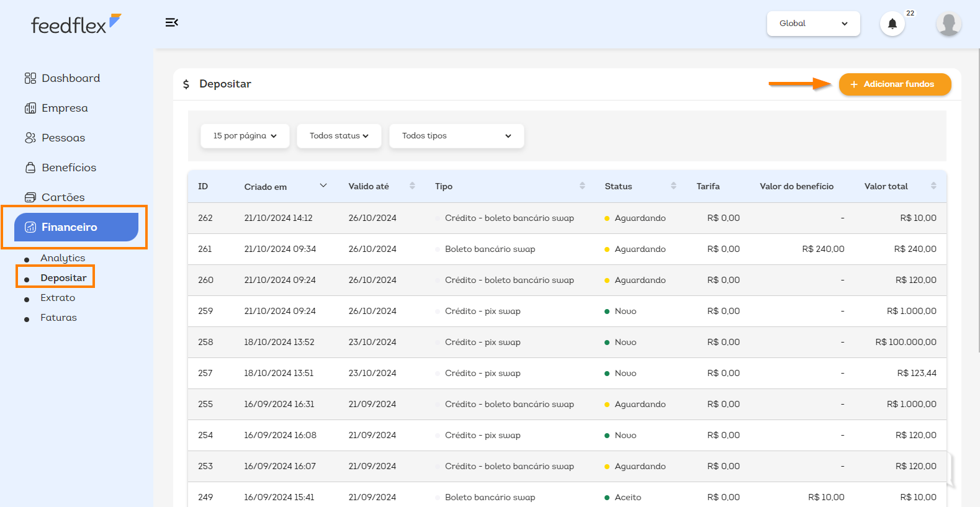Image resolution: width=980 pixels, height=507 pixels.
Task: Click the Dashboard icon in sidebar
Action: (30, 78)
